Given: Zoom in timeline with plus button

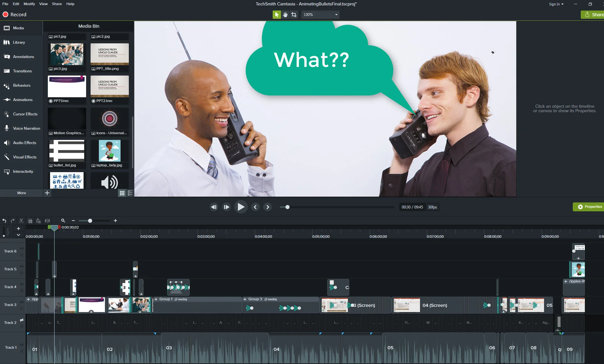Looking at the screenshot, I should pyautogui.click(x=115, y=221).
